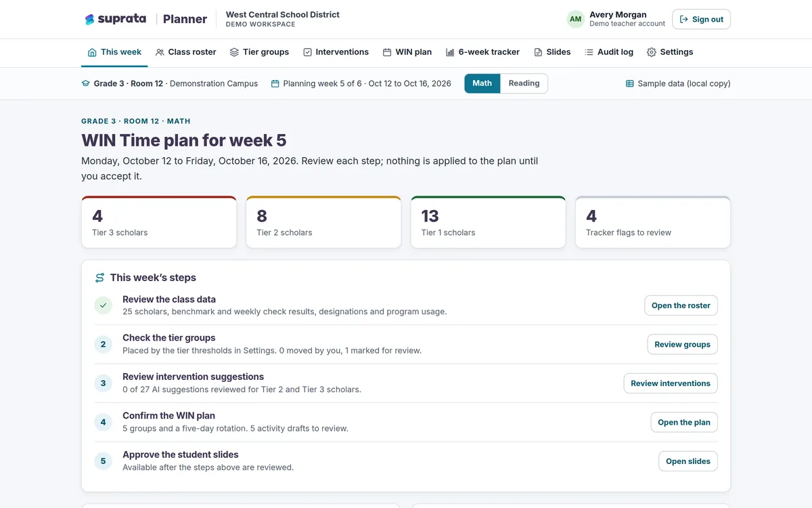The height and width of the screenshot is (508, 812).
Task: Click the step 5 number badge
Action: pyautogui.click(x=103, y=461)
